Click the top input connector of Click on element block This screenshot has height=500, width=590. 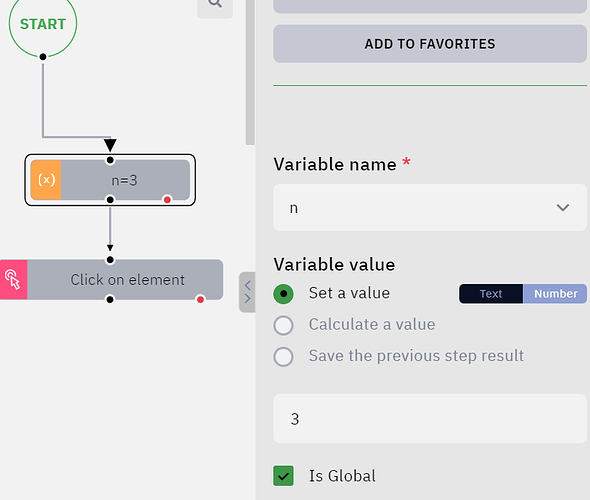pyautogui.click(x=110, y=260)
